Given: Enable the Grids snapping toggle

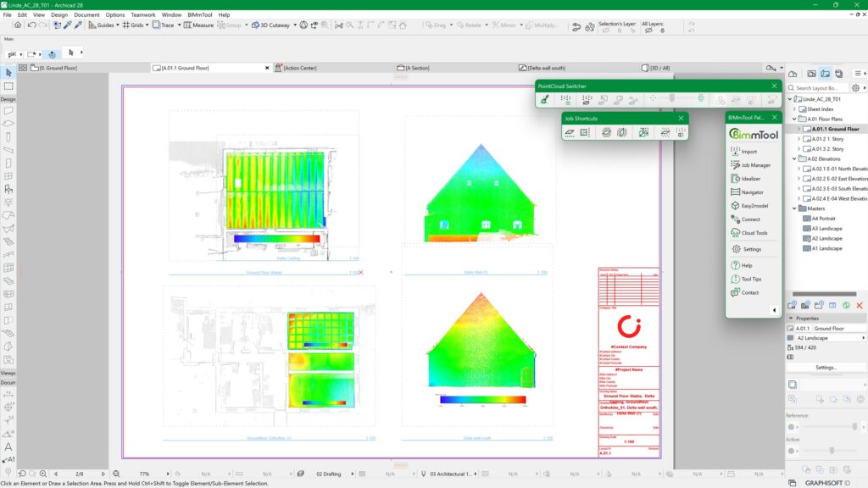Looking at the screenshot, I should click(136, 25).
